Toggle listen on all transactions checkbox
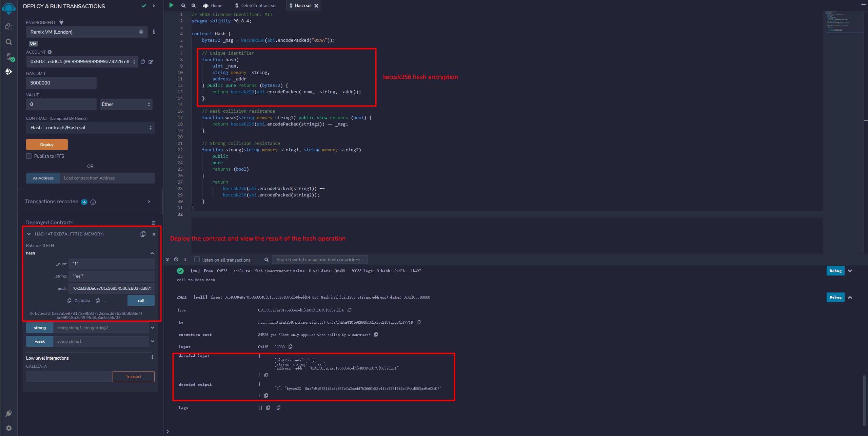 coord(197,260)
